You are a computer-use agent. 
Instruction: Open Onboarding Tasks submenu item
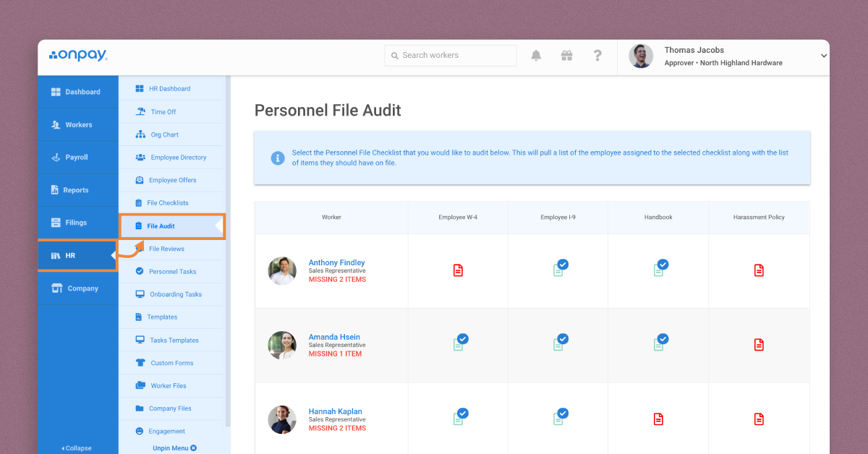(x=172, y=294)
